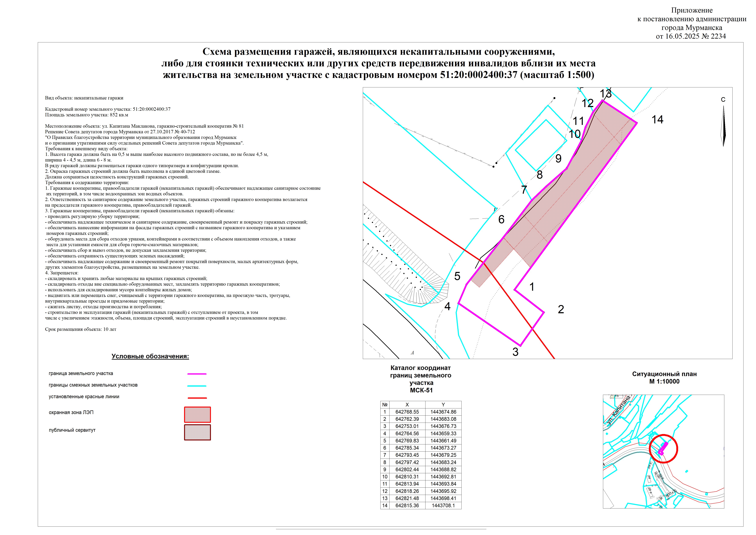Viewport: 756px width, 535px height.
Task: Click the 'Каталог координат' table title
Action: click(x=420, y=368)
